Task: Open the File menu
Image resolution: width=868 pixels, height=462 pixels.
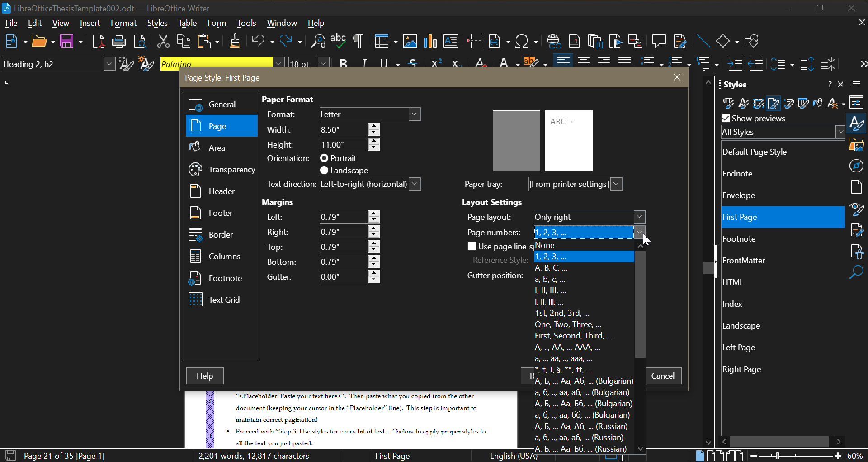Action: pos(11,23)
